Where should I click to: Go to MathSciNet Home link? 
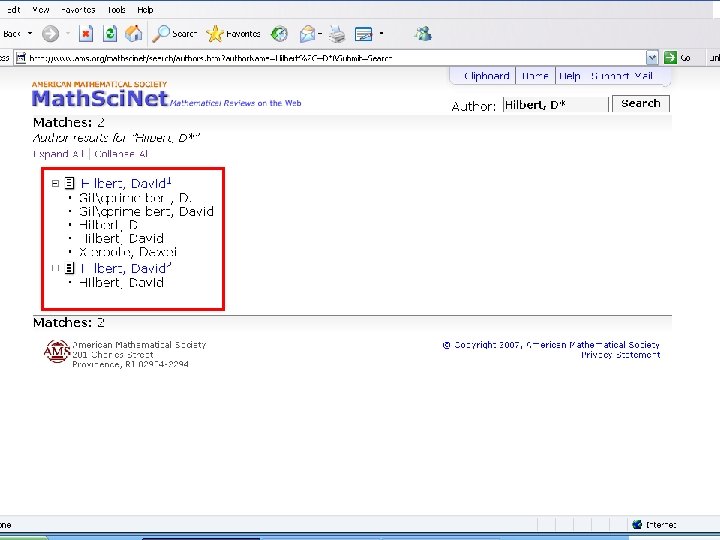click(x=535, y=76)
